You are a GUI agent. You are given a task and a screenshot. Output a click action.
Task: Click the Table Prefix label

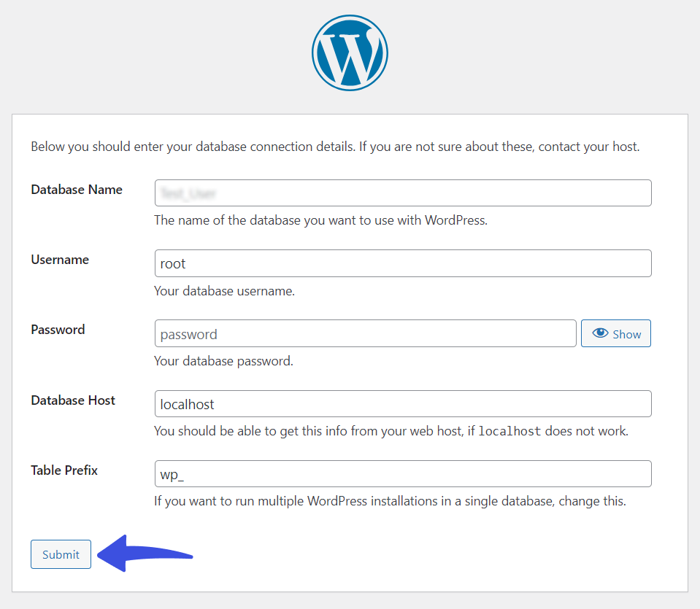pyautogui.click(x=64, y=470)
